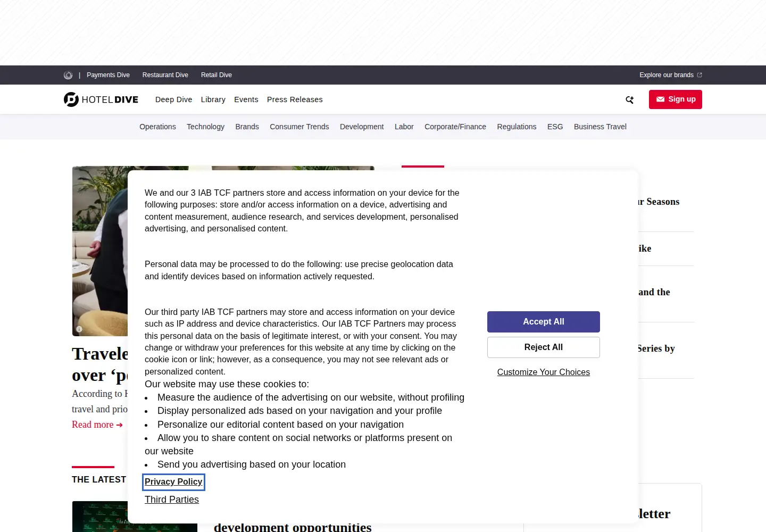Open the search magnifier icon

630,99
